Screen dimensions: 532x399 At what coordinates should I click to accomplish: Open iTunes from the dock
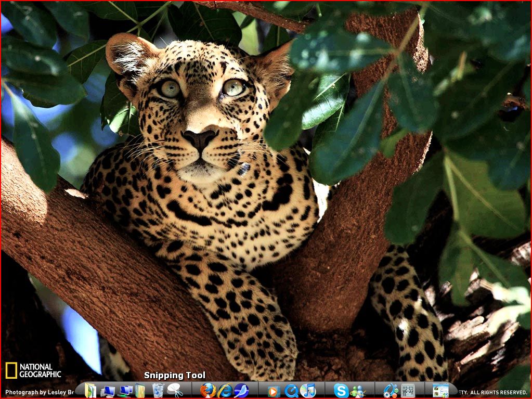click(308, 390)
